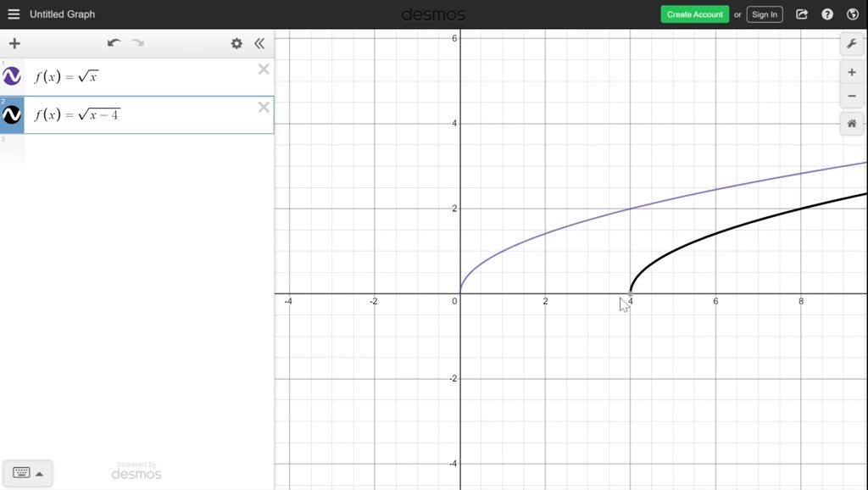Click the Sign In button
Screen dimensions: 868x490
[x=765, y=14]
